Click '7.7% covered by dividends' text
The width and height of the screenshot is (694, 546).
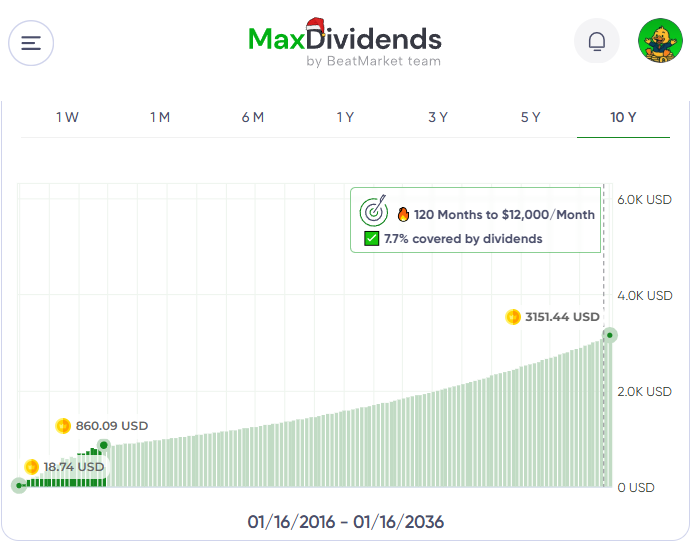click(463, 239)
